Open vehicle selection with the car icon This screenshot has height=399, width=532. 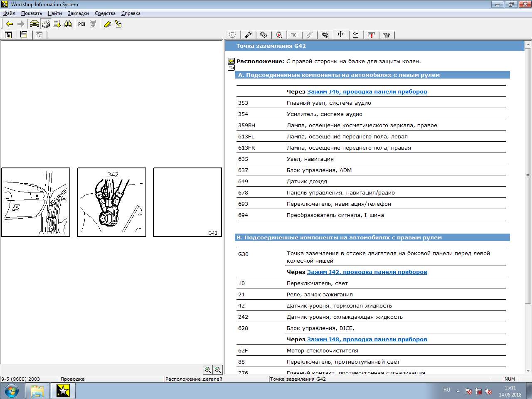(34, 24)
